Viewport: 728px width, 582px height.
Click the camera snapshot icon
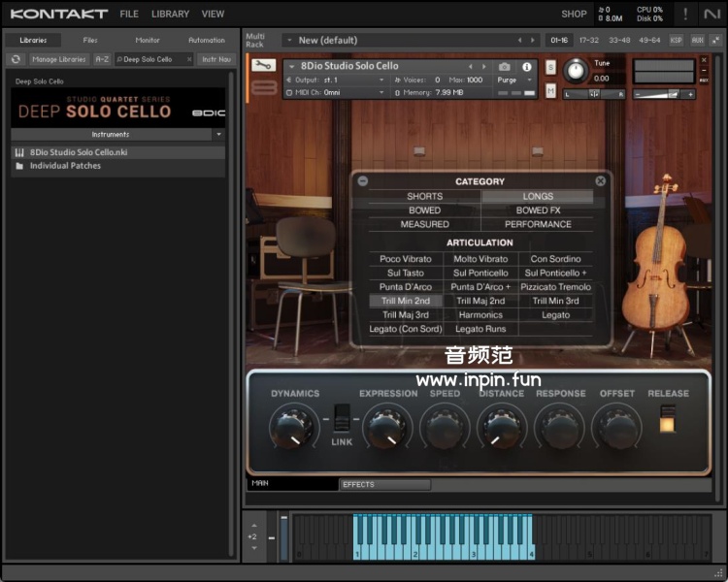click(x=504, y=67)
